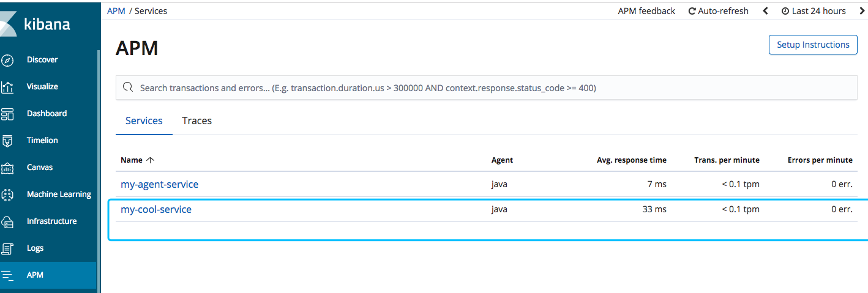The height and width of the screenshot is (293, 868).
Task: Open the Discover compass icon
Action: click(7, 60)
